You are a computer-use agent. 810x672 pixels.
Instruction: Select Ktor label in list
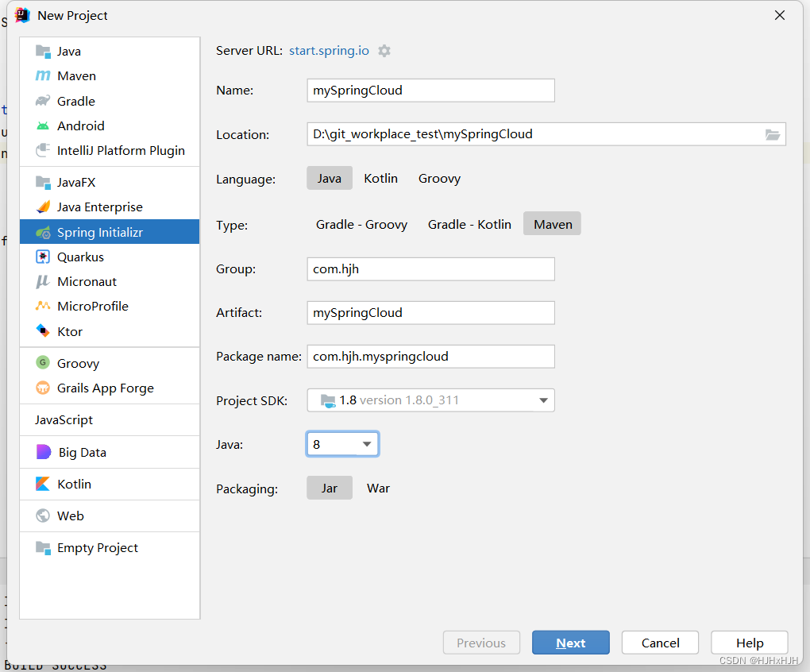70,331
